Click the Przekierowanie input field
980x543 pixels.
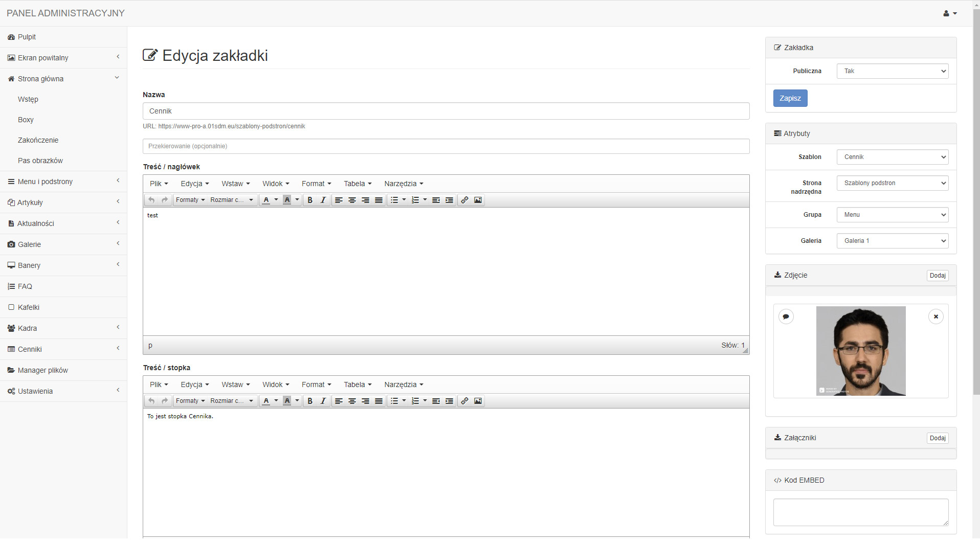446,146
